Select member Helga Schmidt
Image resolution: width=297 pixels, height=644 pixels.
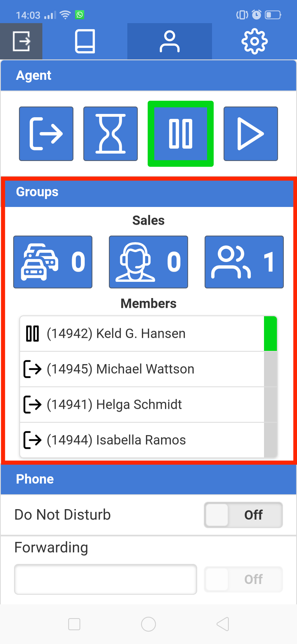coord(142,405)
